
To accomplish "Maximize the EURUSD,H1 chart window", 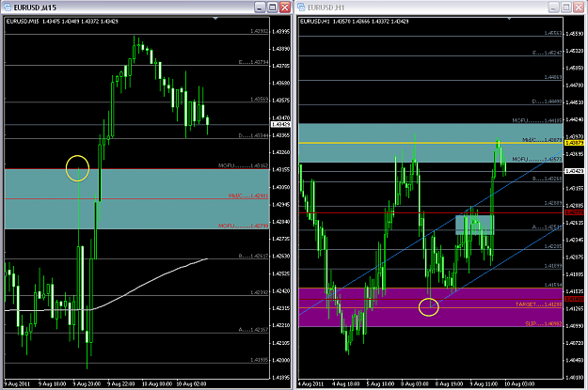I will (x=566, y=8).
